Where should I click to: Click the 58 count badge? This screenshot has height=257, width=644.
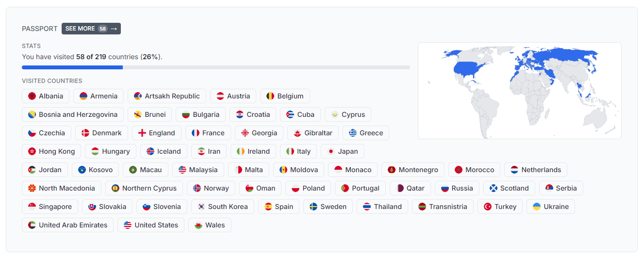[x=102, y=29]
